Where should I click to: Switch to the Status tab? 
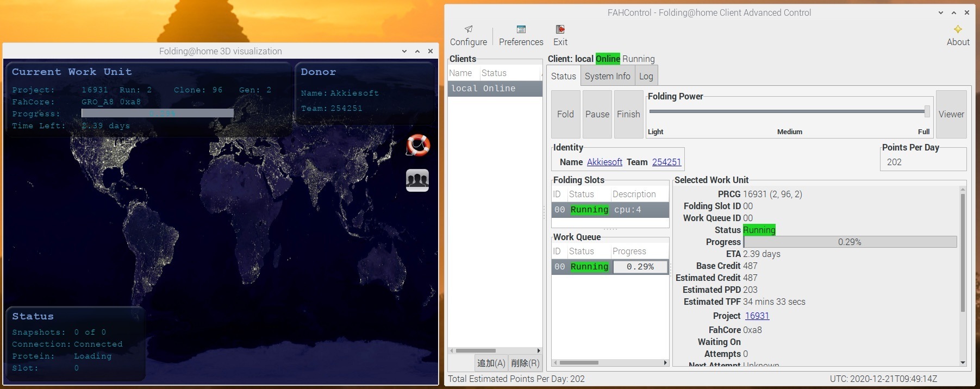click(563, 76)
